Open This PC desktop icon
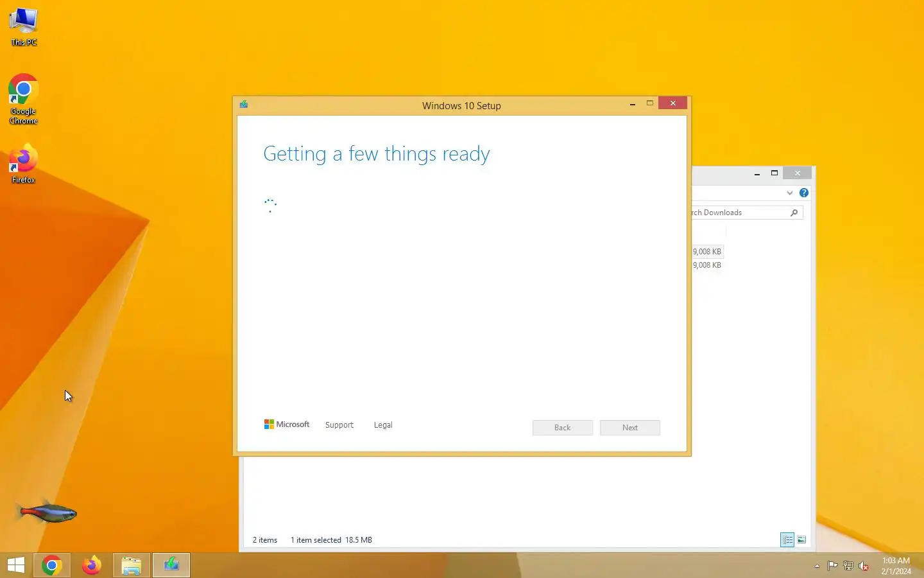The width and height of the screenshot is (924, 578). click(x=24, y=27)
